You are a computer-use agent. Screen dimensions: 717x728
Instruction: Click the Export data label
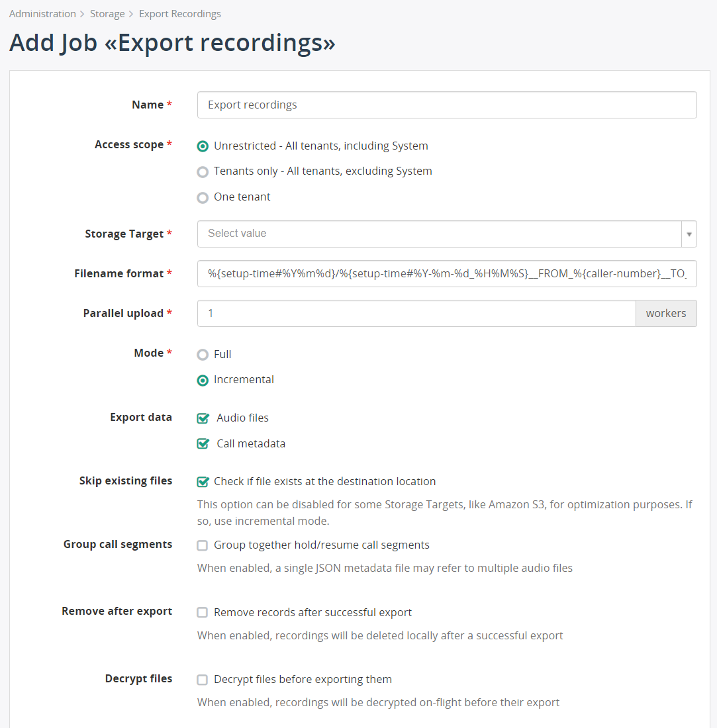point(141,418)
